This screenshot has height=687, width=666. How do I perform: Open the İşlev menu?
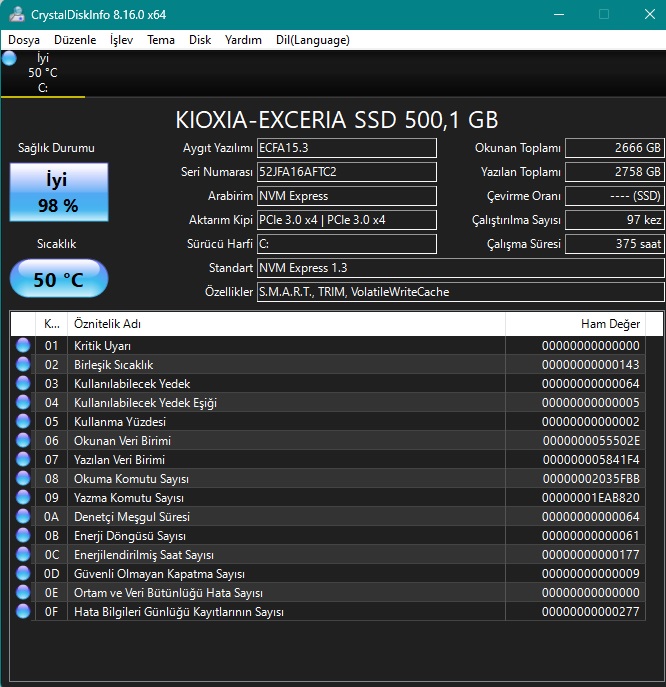click(x=121, y=40)
